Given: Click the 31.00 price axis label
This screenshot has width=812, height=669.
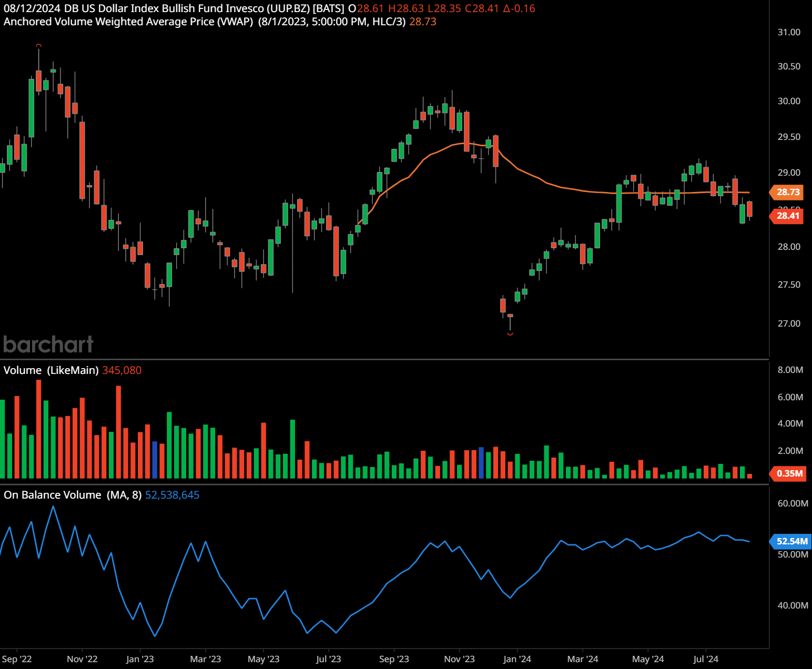Looking at the screenshot, I should tap(789, 32).
